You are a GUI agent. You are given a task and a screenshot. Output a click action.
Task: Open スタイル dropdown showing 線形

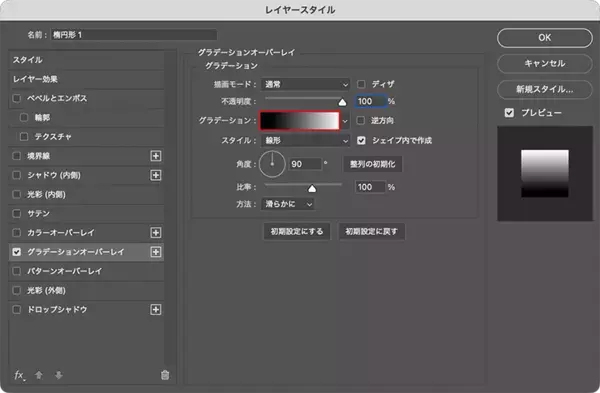[305, 140]
